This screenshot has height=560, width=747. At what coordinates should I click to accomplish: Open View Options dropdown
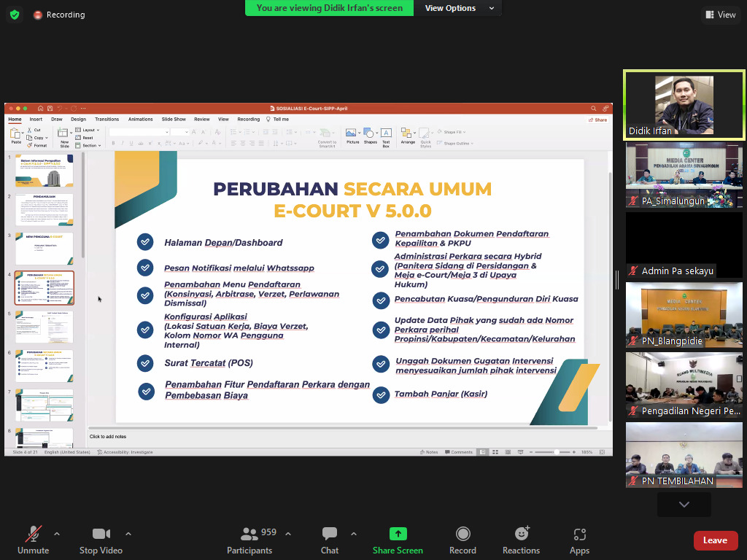tap(458, 8)
